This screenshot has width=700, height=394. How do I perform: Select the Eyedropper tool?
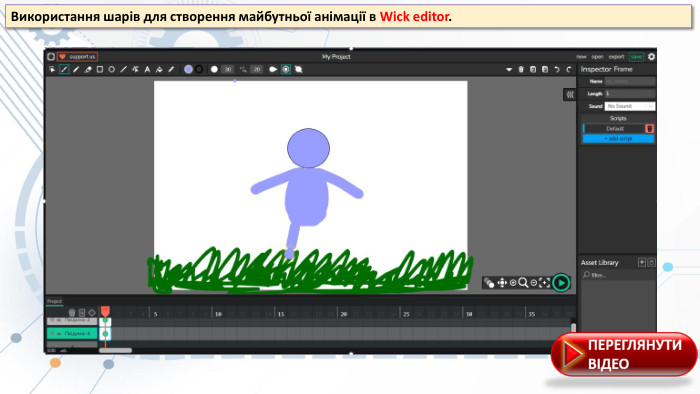(171, 69)
